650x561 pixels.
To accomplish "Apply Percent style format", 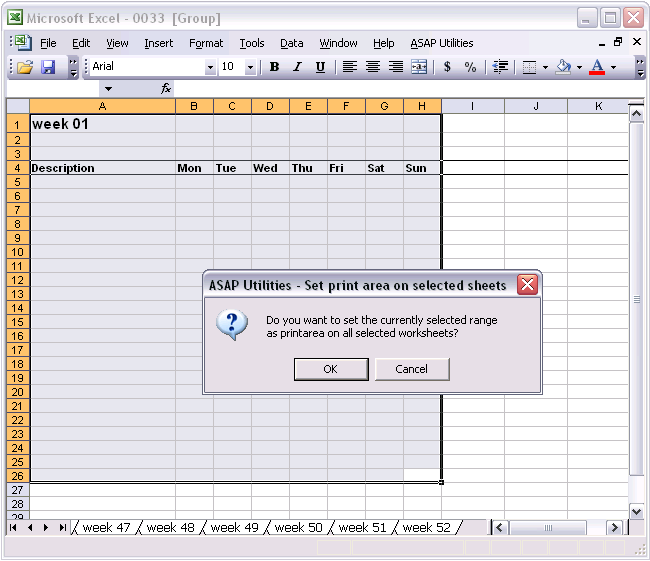I will click(470, 67).
